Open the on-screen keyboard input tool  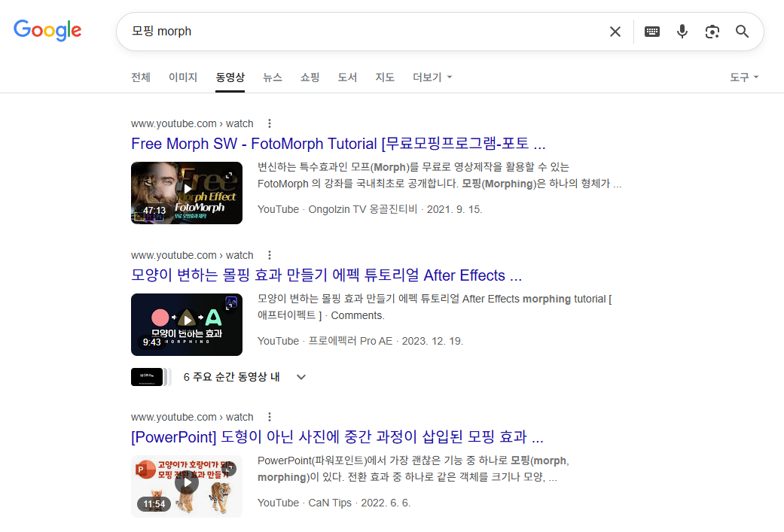pyautogui.click(x=652, y=32)
